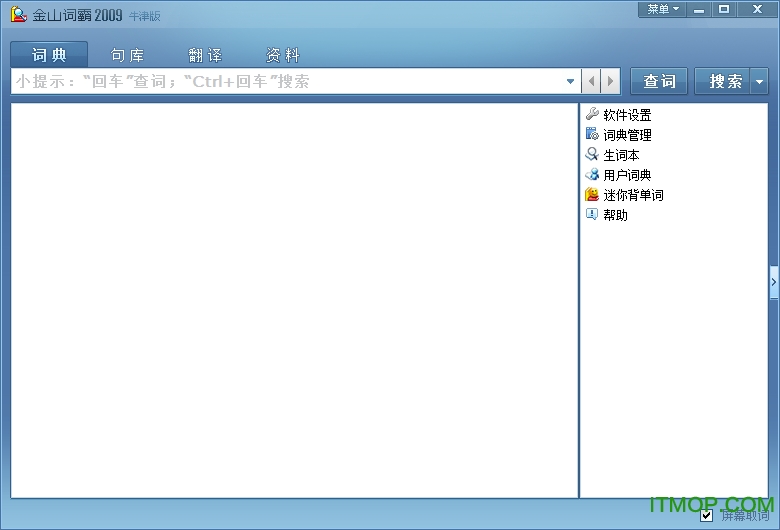Click the 金山词霸 app logo icon
780x530 pixels.
click(x=18, y=13)
